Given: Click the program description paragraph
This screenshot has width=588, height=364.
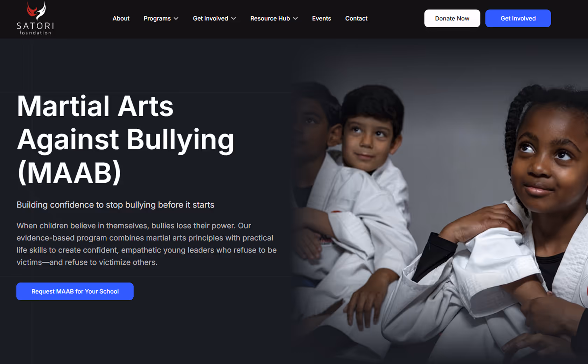Looking at the screenshot, I should [x=147, y=244].
